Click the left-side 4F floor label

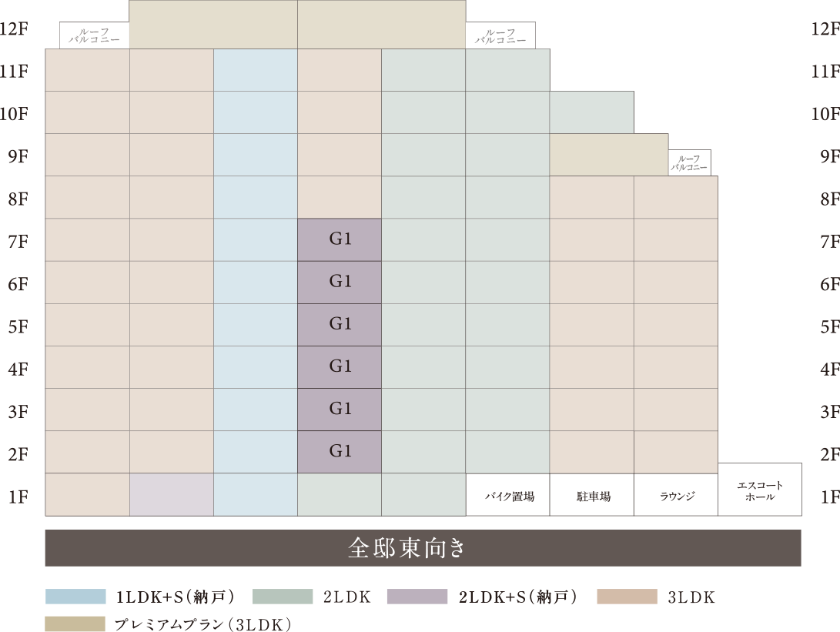click(x=18, y=369)
